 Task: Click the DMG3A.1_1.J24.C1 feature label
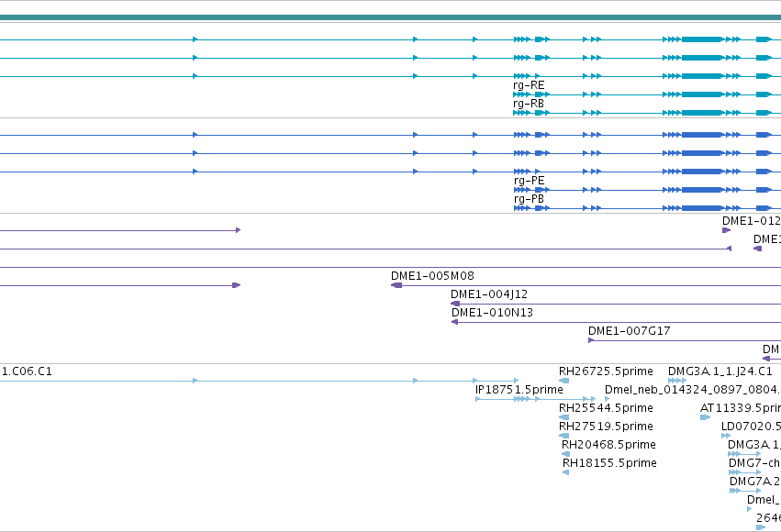point(720,371)
